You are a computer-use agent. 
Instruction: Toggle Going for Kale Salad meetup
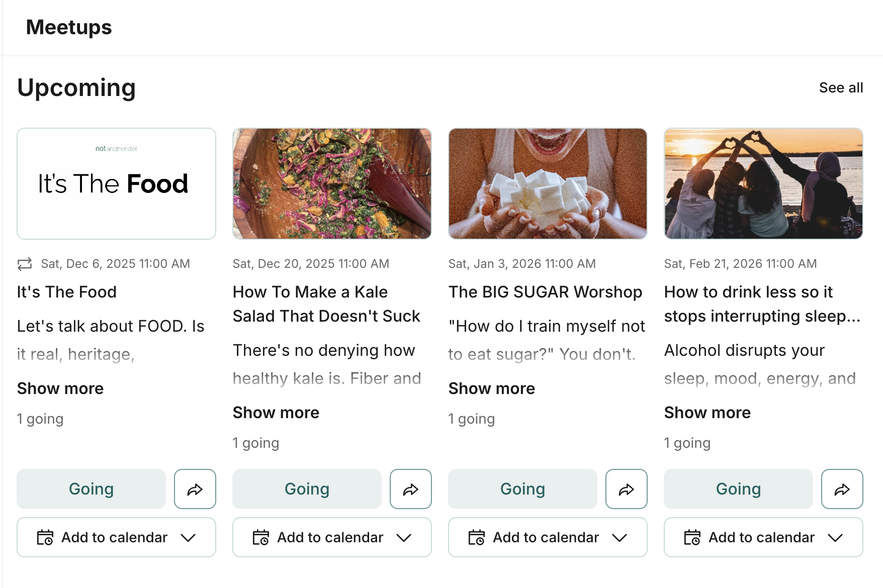click(307, 489)
